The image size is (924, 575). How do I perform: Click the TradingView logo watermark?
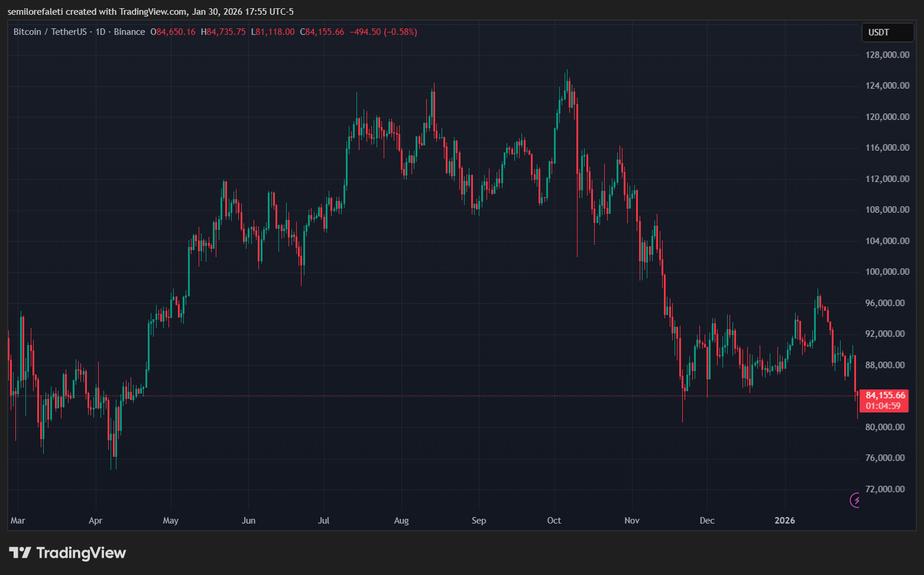[68, 553]
